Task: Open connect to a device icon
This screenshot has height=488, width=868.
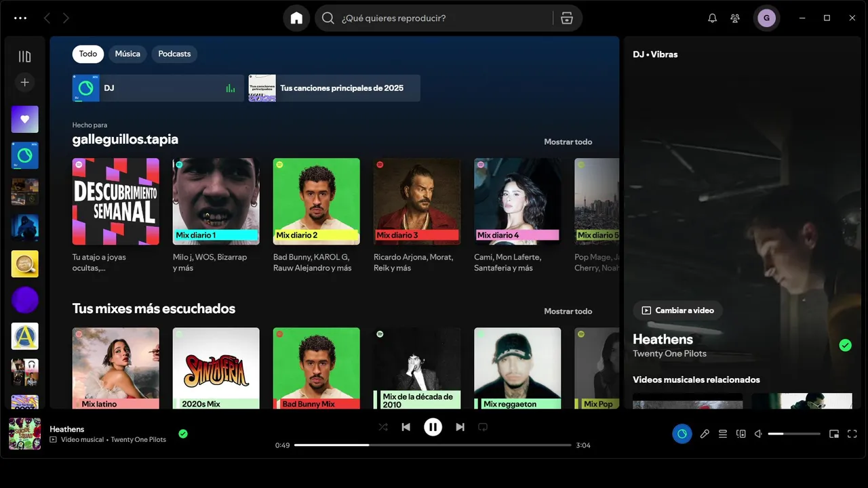Action: point(741,434)
